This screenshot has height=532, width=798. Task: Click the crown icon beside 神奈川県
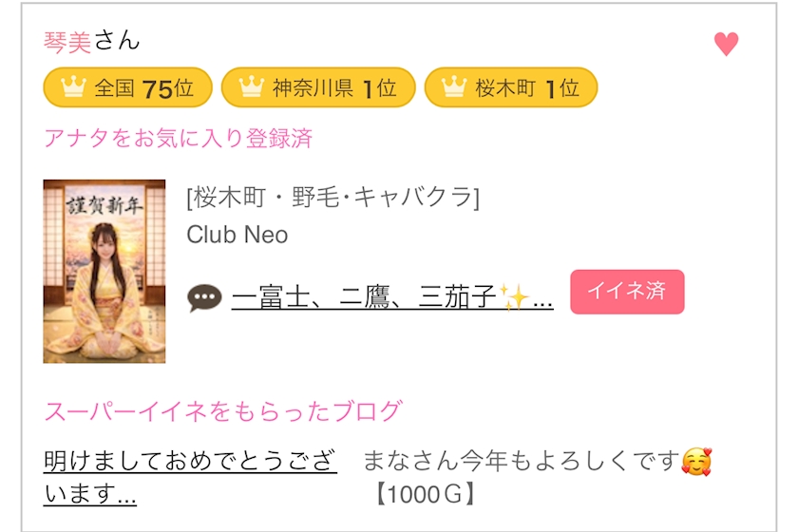tap(251, 88)
